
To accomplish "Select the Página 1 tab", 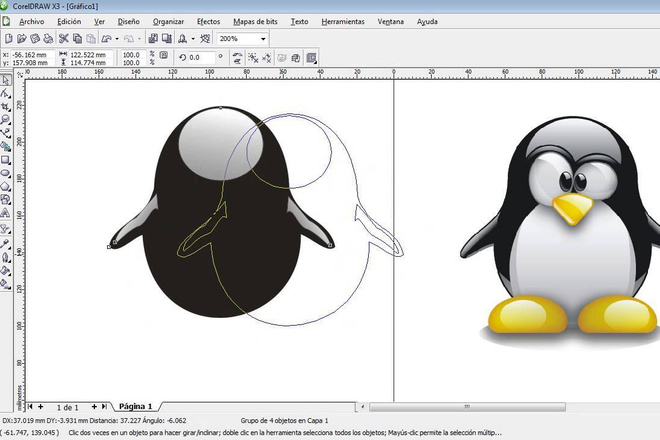I will [136, 406].
